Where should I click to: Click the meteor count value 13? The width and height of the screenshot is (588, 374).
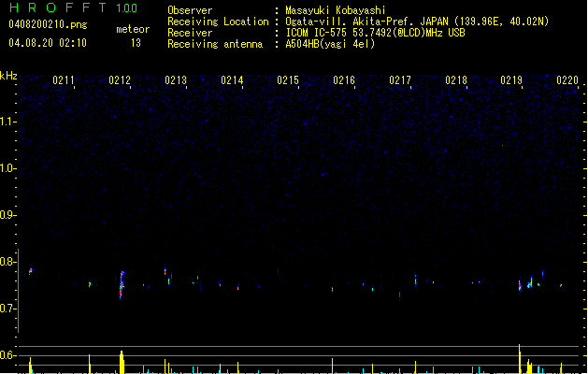tap(136, 43)
